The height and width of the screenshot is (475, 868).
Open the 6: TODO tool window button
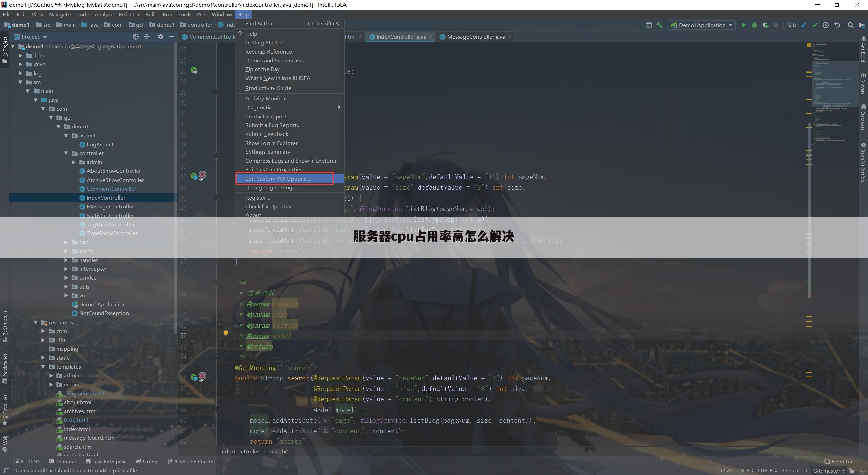[27, 461]
